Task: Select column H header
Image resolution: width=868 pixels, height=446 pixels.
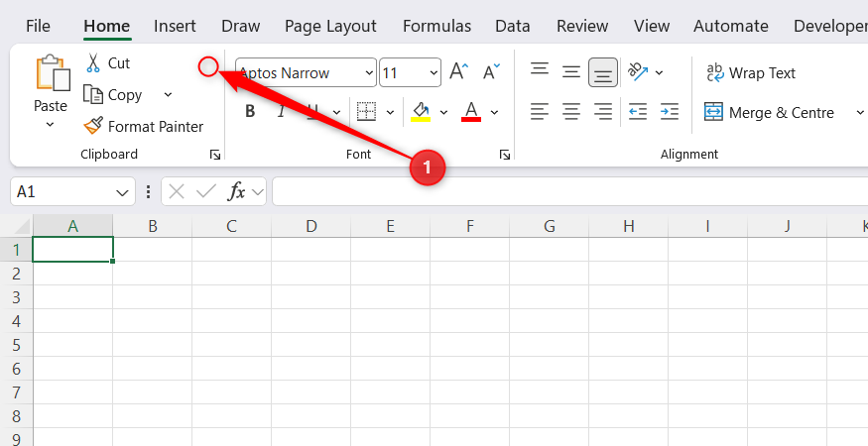Action: pos(628,226)
